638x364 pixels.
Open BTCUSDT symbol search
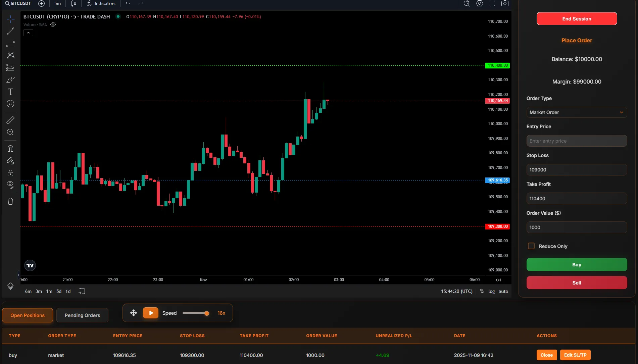click(18, 3)
